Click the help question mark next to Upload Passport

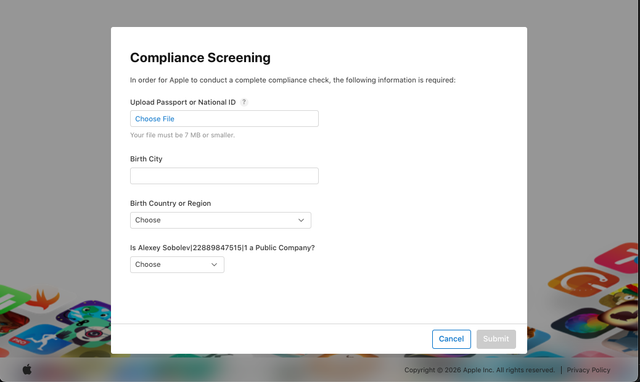click(244, 102)
